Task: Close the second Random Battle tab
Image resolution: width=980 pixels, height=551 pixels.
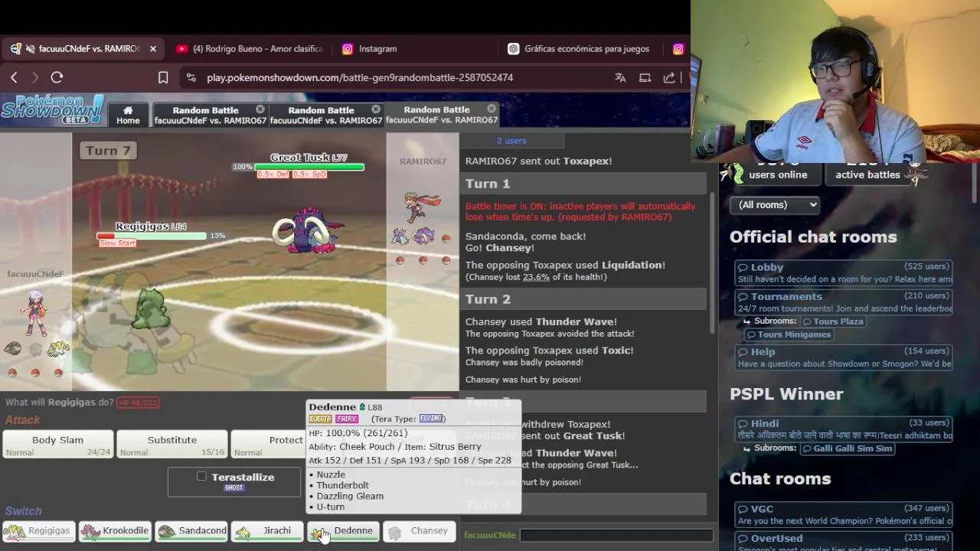Action: point(376,109)
